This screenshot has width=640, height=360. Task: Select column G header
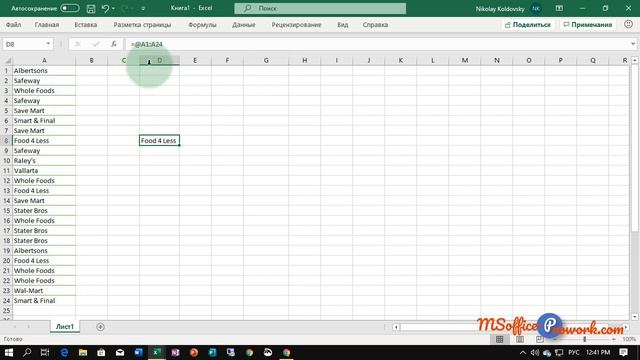pyautogui.click(x=266, y=60)
